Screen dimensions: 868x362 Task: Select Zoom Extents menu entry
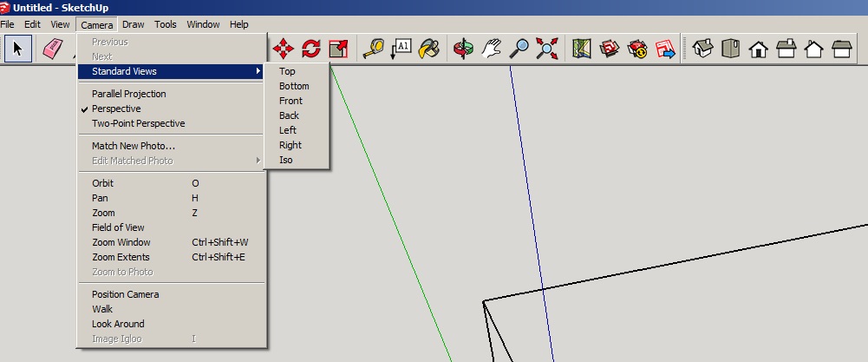pos(171,257)
